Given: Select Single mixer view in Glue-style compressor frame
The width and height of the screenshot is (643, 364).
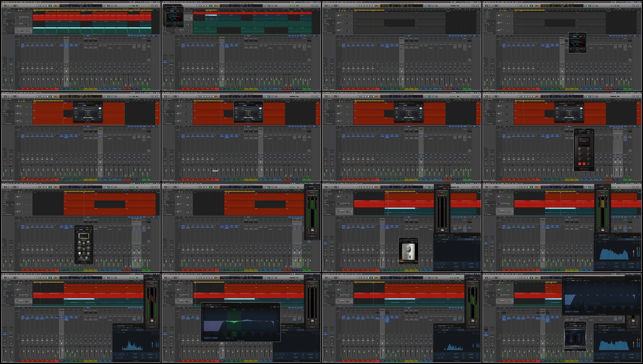Looking at the screenshot, I should 84,217.
